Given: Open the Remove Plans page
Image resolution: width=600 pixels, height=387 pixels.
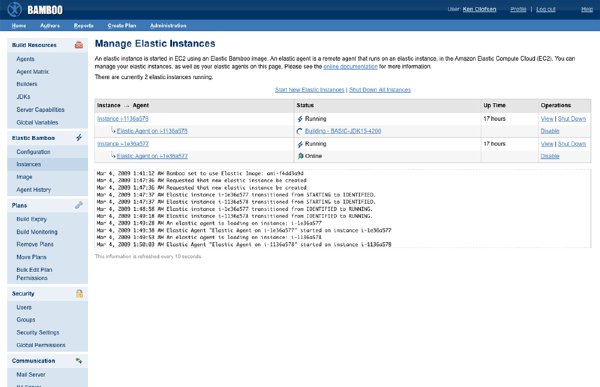Looking at the screenshot, I should pyautogui.click(x=35, y=244).
